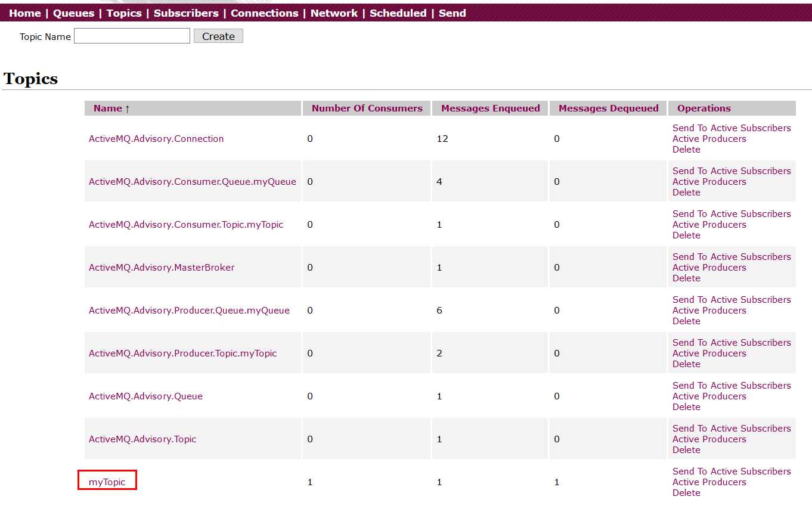This screenshot has height=515, width=812.
Task: Sort by Messages Enqueued column
Action: tap(491, 108)
